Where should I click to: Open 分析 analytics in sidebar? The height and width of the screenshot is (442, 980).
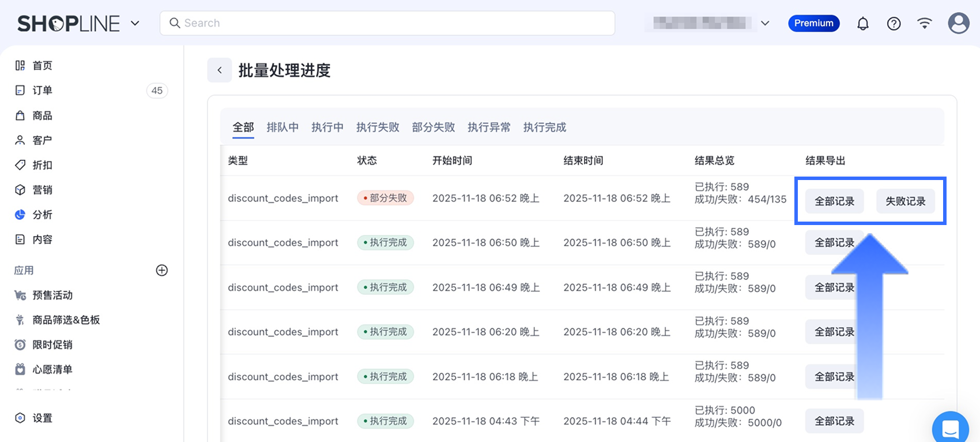[x=42, y=215]
